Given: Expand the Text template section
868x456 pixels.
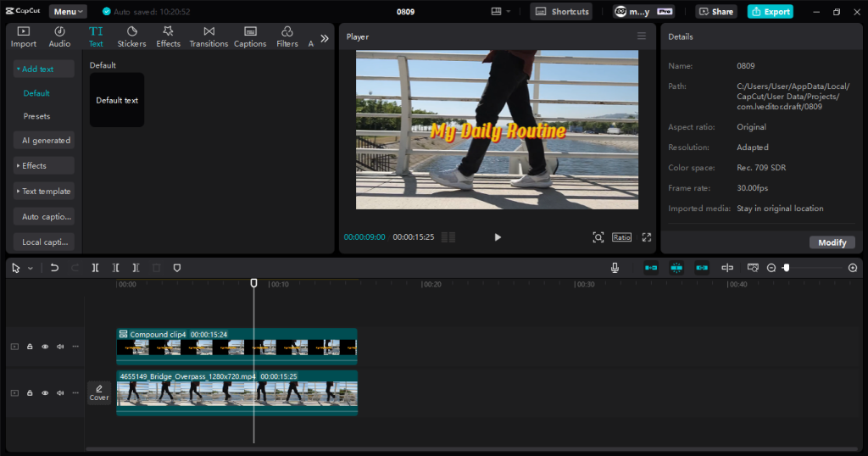Looking at the screenshot, I should point(43,192).
